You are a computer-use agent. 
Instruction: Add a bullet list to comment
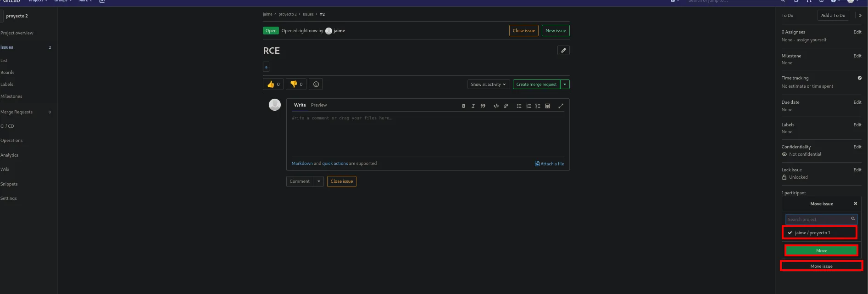(519, 106)
